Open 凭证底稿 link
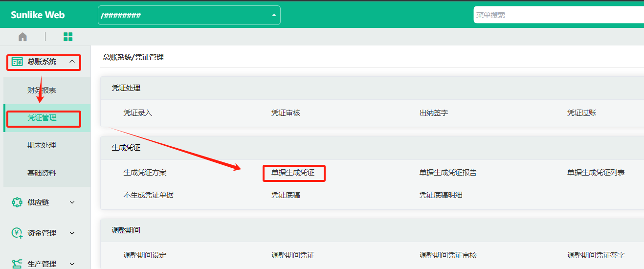The image size is (644, 269). [x=286, y=195]
